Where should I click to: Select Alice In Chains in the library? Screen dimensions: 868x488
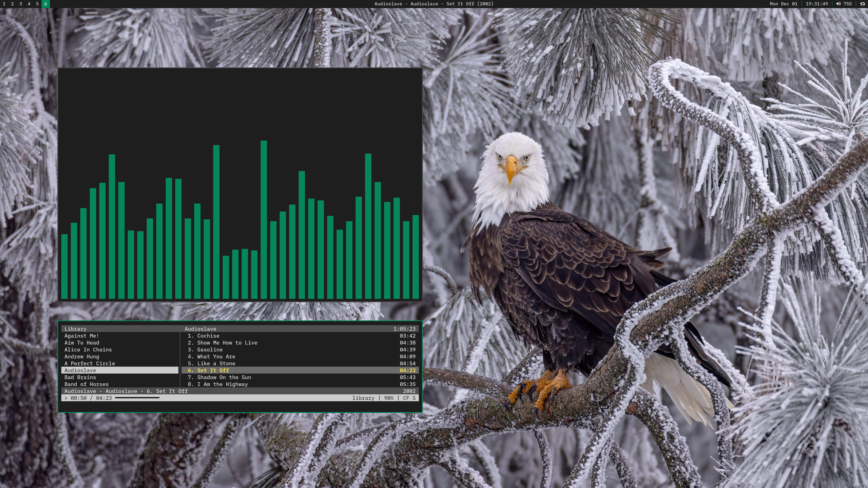(x=88, y=350)
